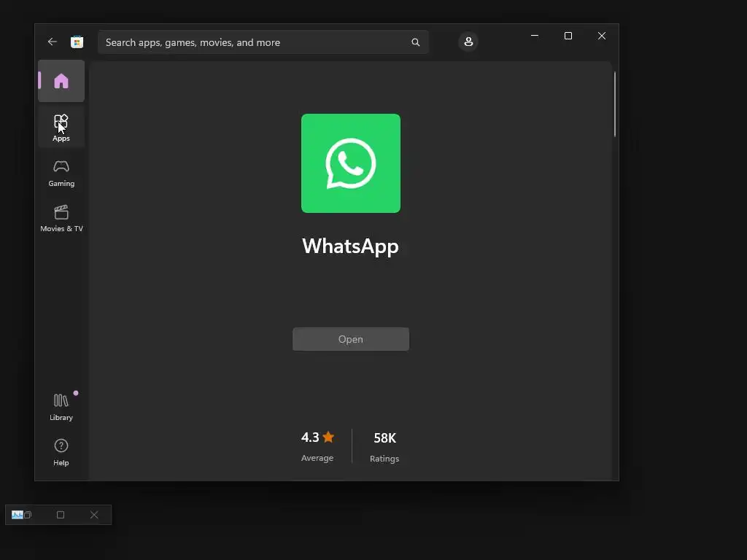Click the small window's app icon
Screen dimensions: 747x560
point(18,515)
